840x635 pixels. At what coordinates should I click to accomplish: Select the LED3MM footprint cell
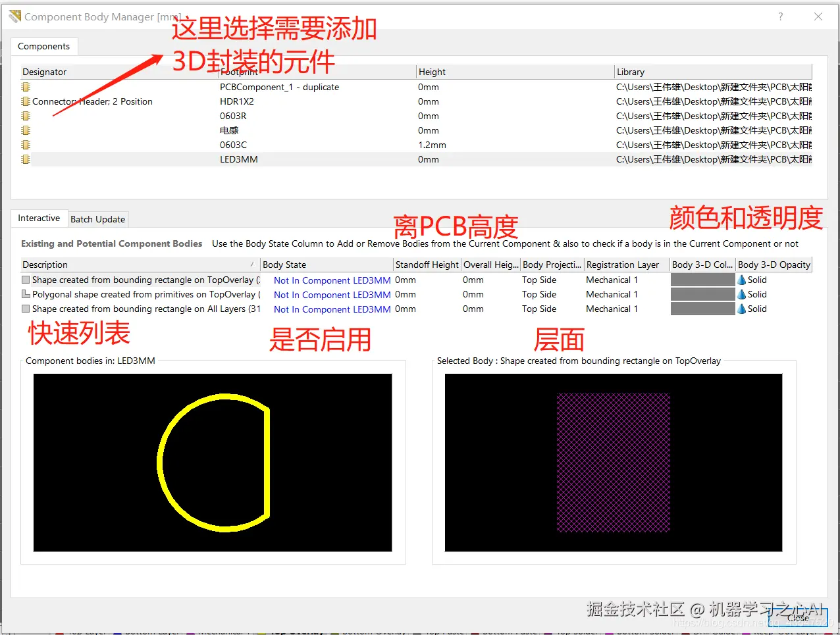[239, 159]
